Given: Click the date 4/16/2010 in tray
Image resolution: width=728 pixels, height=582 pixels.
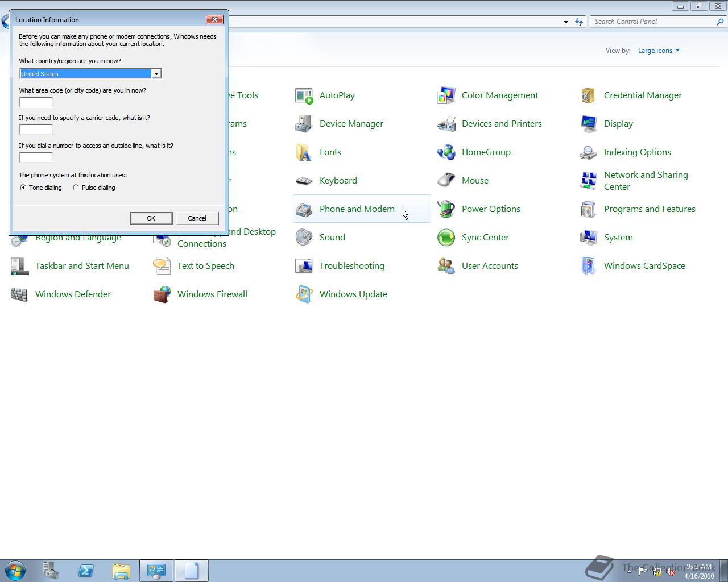Looking at the screenshot, I should coord(699,576).
